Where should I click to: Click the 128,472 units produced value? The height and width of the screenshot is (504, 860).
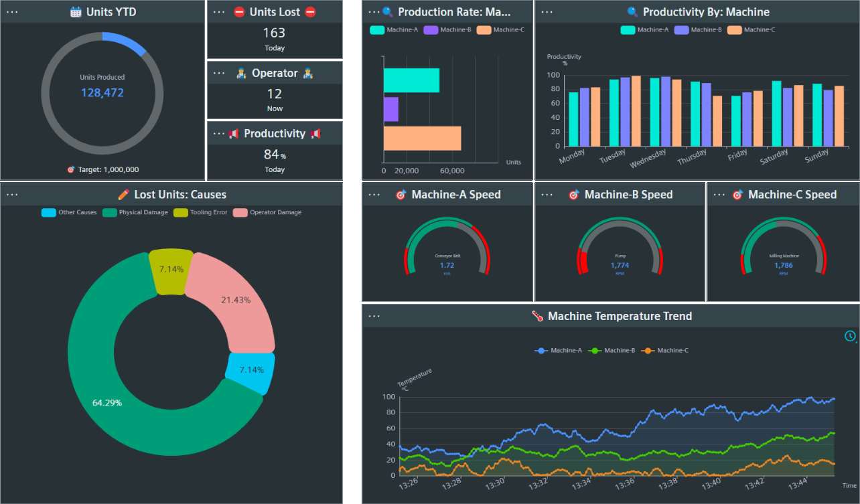pos(102,93)
